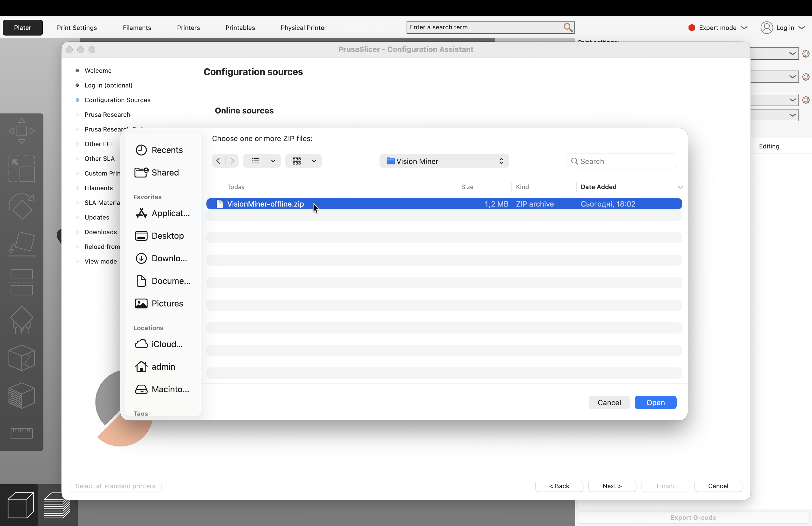This screenshot has width=812, height=526.
Task: Cancel the Configuration Assistant wizard
Action: pos(718,486)
